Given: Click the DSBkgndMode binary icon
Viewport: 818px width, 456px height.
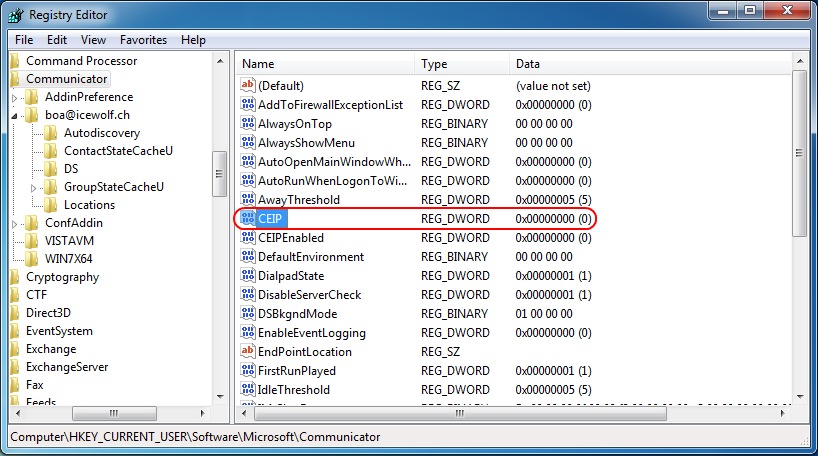Looking at the screenshot, I should click(248, 314).
